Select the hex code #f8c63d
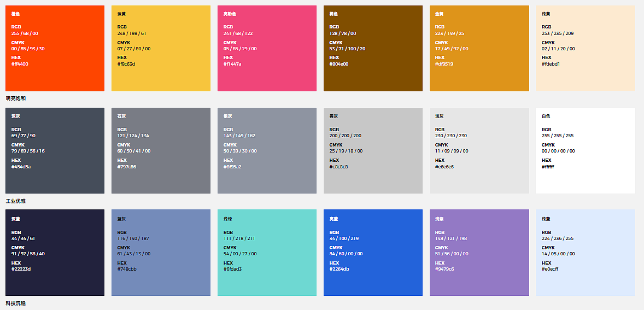This screenshot has height=310, width=644. click(x=126, y=64)
